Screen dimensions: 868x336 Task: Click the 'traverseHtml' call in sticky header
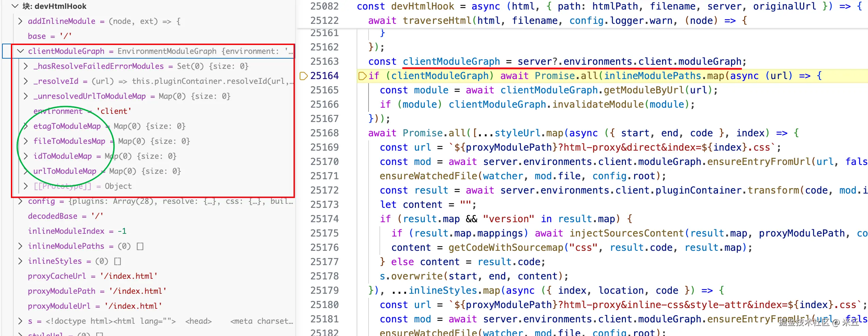pos(437,21)
